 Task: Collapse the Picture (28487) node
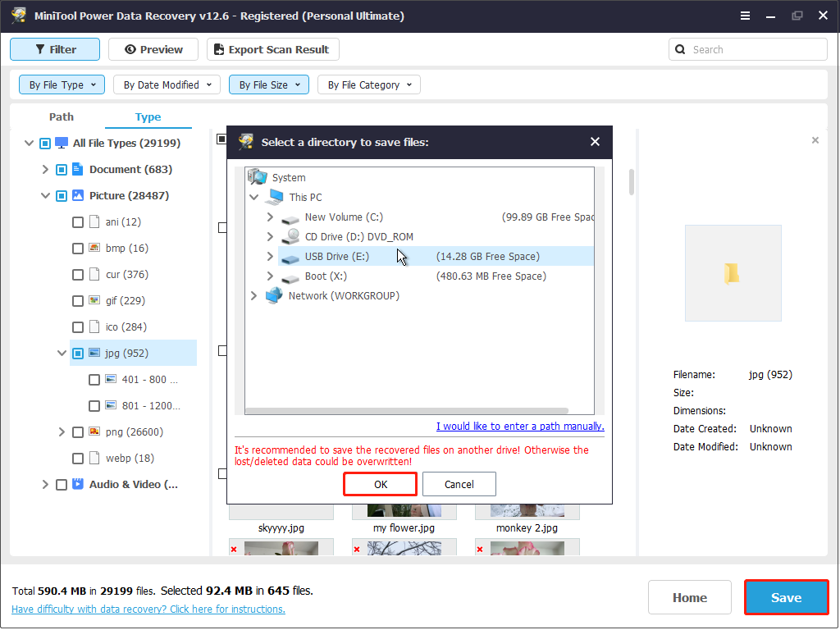46,195
